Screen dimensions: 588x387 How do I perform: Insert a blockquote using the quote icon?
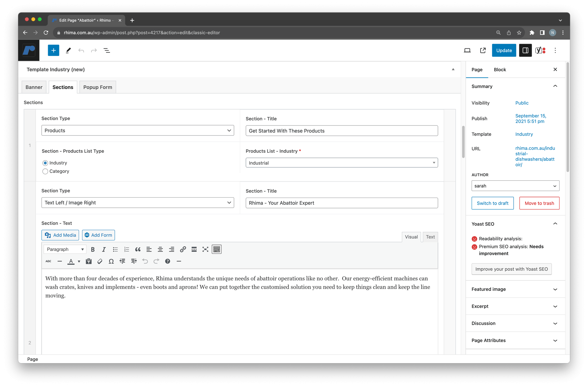pos(138,249)
